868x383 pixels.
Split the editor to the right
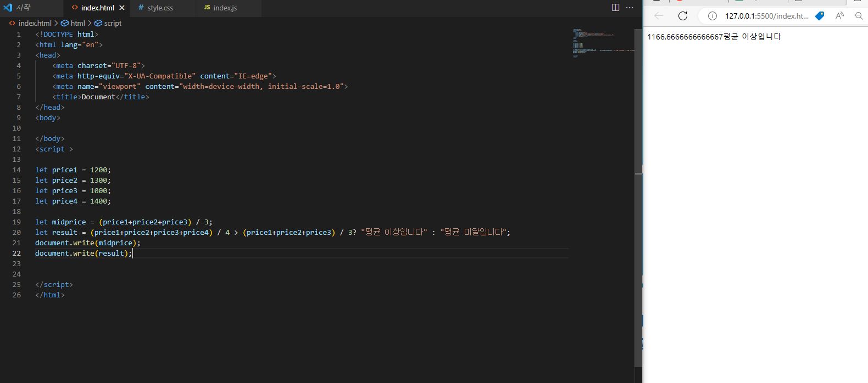615,8
